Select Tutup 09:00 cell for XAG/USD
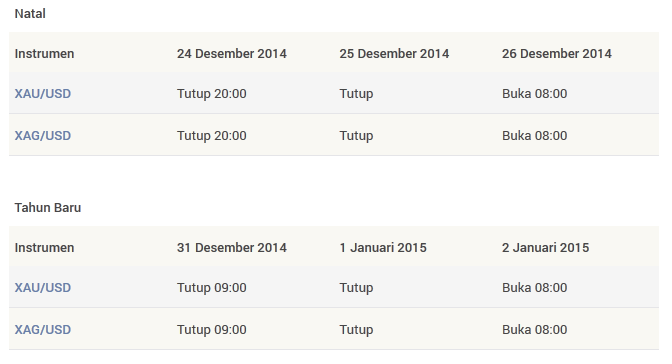Viewport: 672px width, 364px height. coord(212,329)
